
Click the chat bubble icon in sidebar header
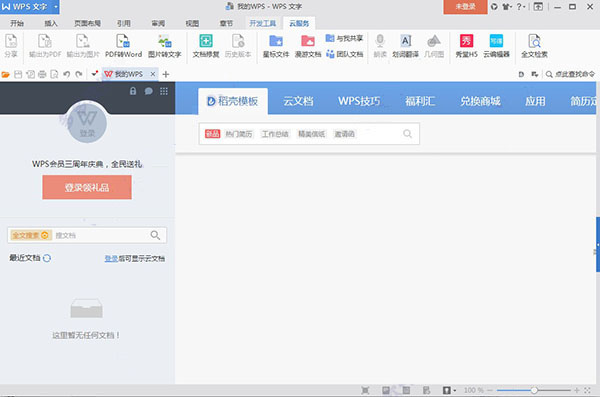point(148,91)
